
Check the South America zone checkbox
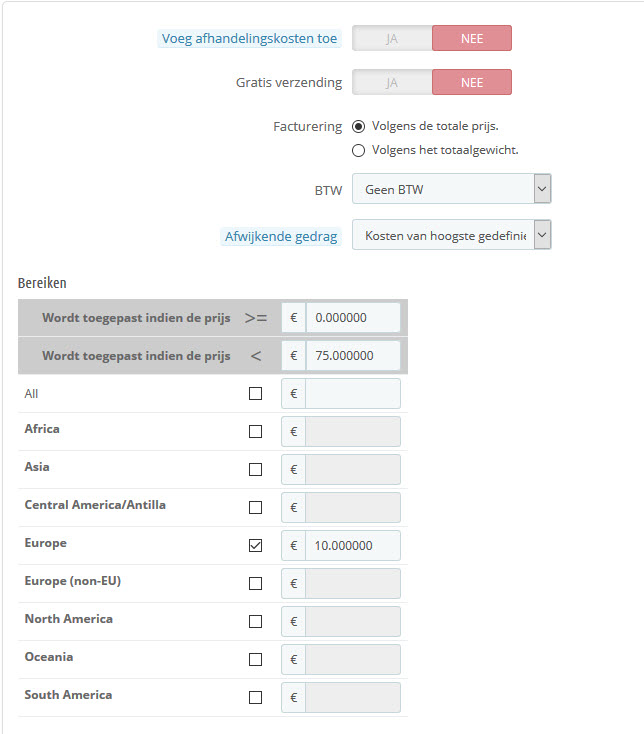(x=255, y=698)
